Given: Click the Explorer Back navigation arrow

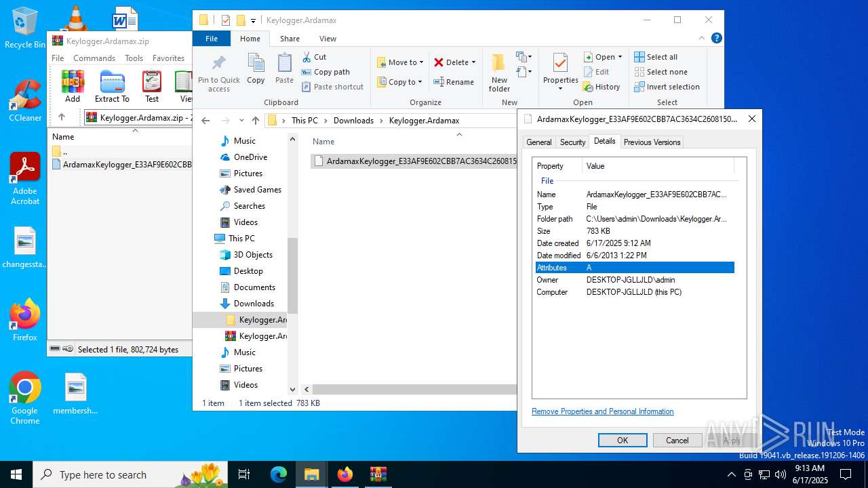Looking at the screenshot, I should [x=205, y=121].
